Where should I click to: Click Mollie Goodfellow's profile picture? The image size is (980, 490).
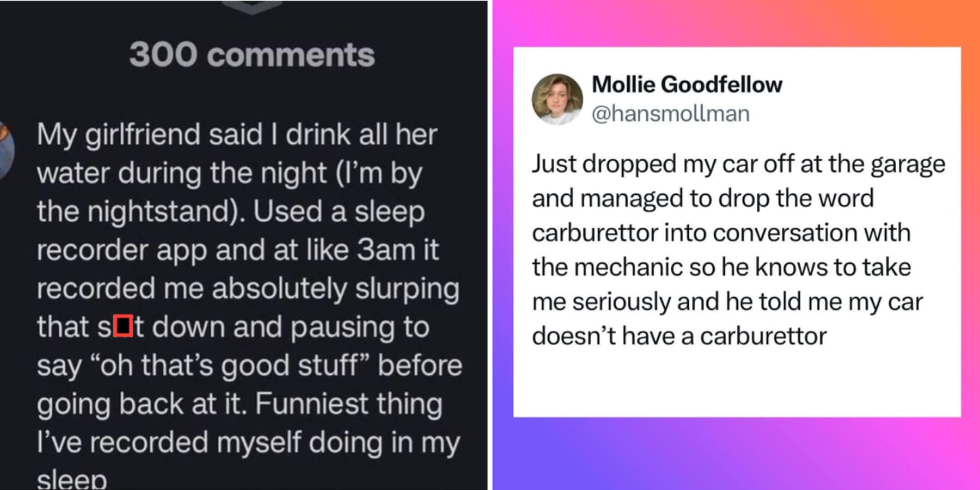(557, 99)
